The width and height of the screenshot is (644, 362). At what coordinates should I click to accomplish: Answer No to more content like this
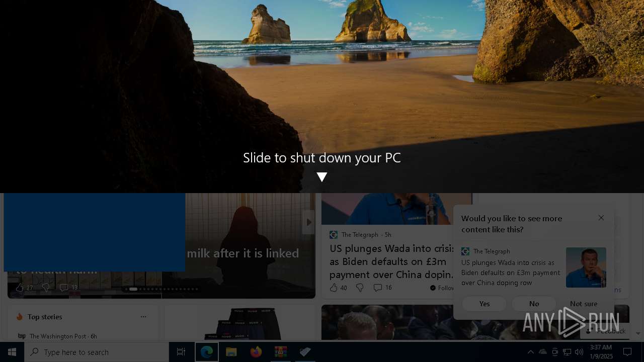(534, 304)
